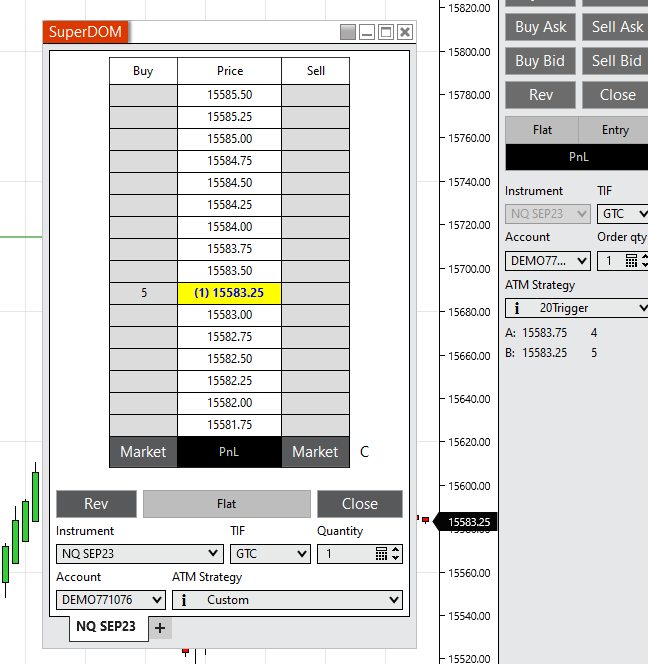This screenshot has width=648, height=664.
Task: Click the Ask quote A: 15583.75
Action: [551, 333]
